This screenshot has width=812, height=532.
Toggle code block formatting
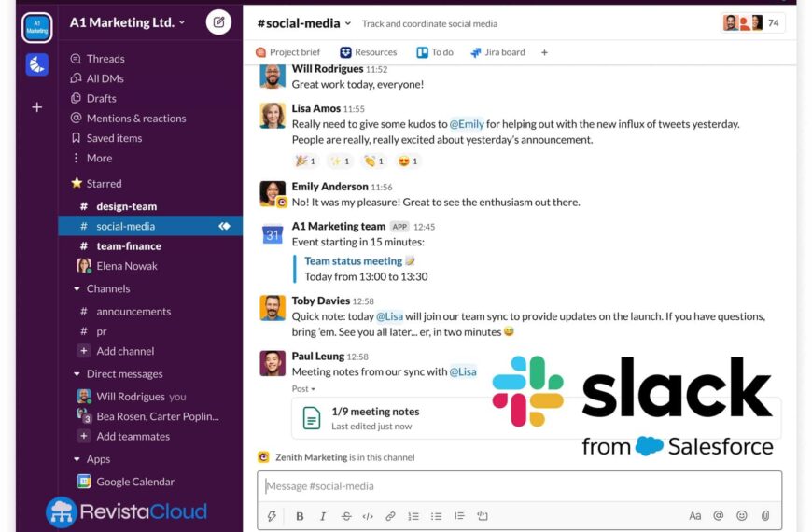483,516
